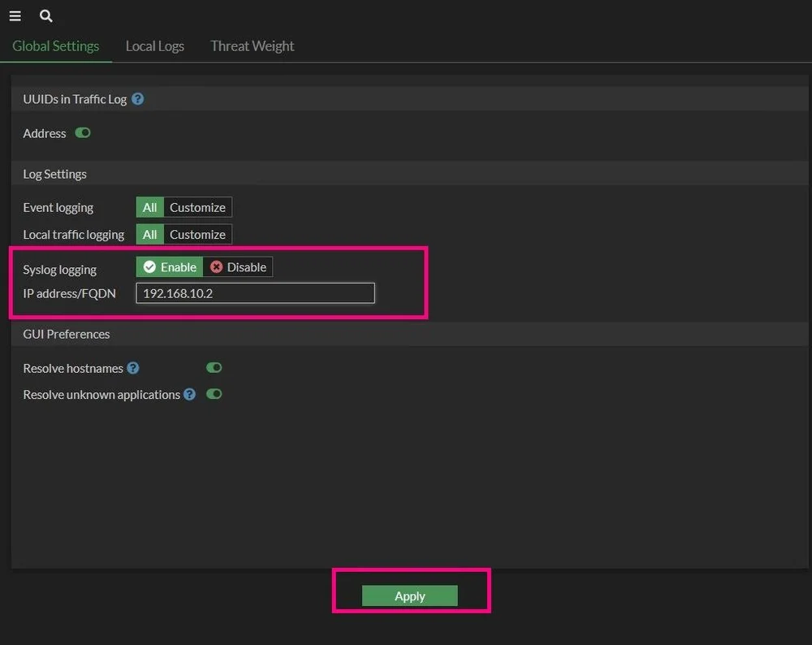
Task: Select All for Local traffic logging
Action: click(149, 234)
